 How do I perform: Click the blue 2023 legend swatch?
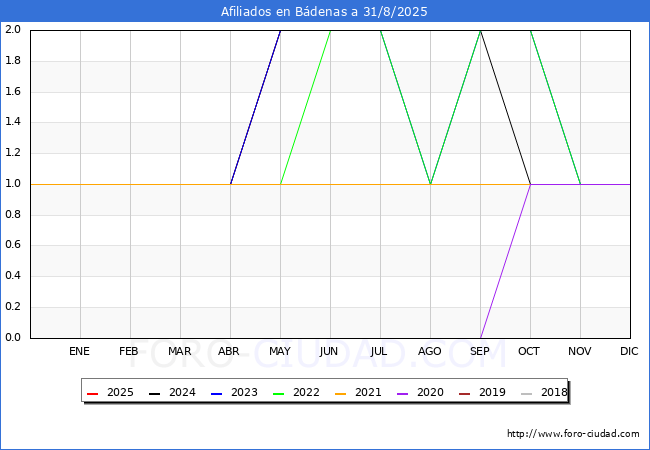click(216, 394)
